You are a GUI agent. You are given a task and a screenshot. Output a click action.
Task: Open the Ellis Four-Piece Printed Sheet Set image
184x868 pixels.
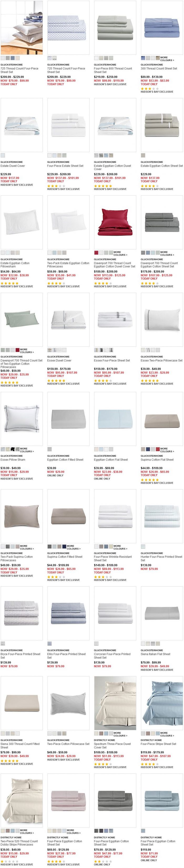pyautogui.click(x=68, y=613)
